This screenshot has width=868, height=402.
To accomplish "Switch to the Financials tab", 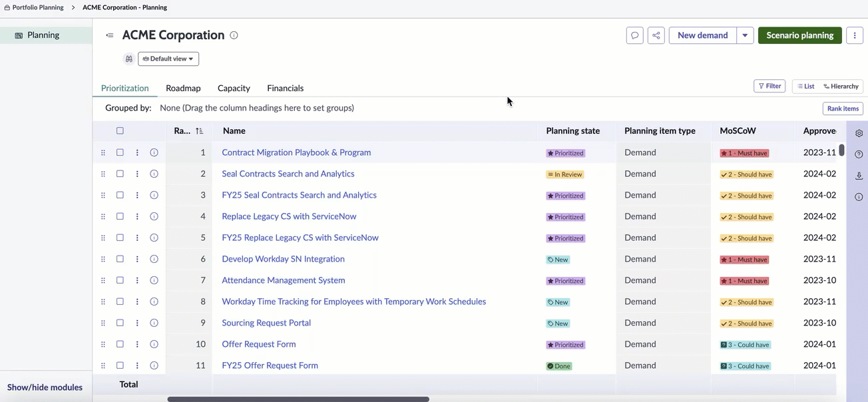I will [286, 88].
